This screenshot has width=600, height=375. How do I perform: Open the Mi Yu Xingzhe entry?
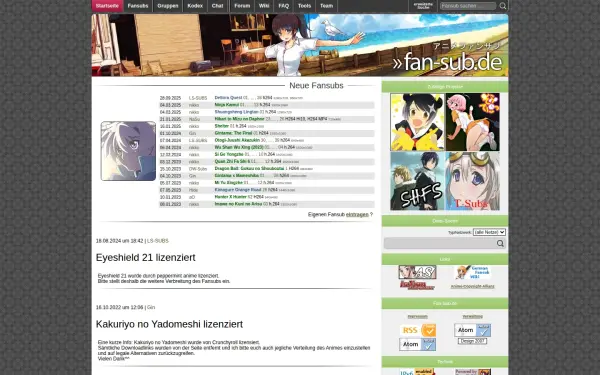click(x=228, y=183)
